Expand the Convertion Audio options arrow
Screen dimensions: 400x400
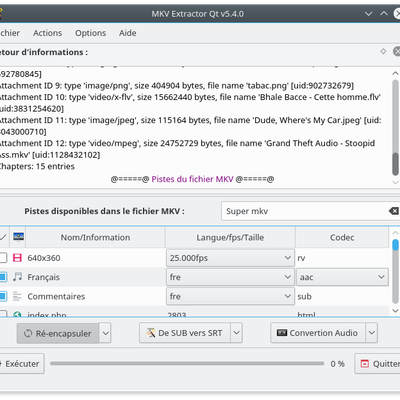(372, 333)
